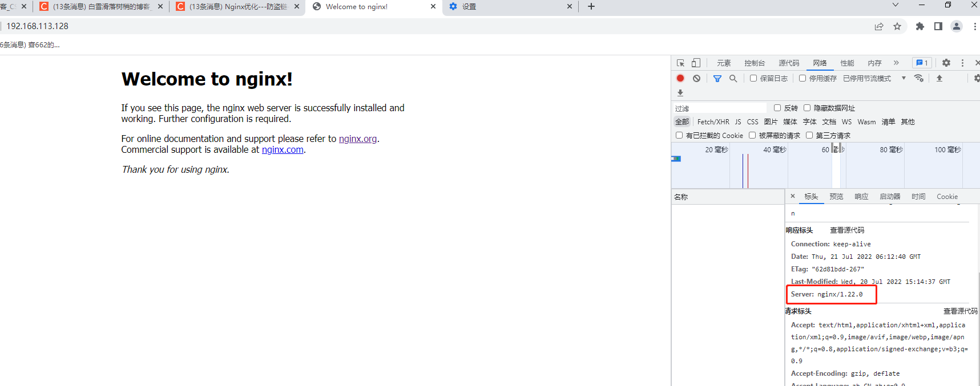Open DevTools customize three-dot menu
The height and width of the screenshot is (386, 980).
pyautogui.click(x=962, y=63)
